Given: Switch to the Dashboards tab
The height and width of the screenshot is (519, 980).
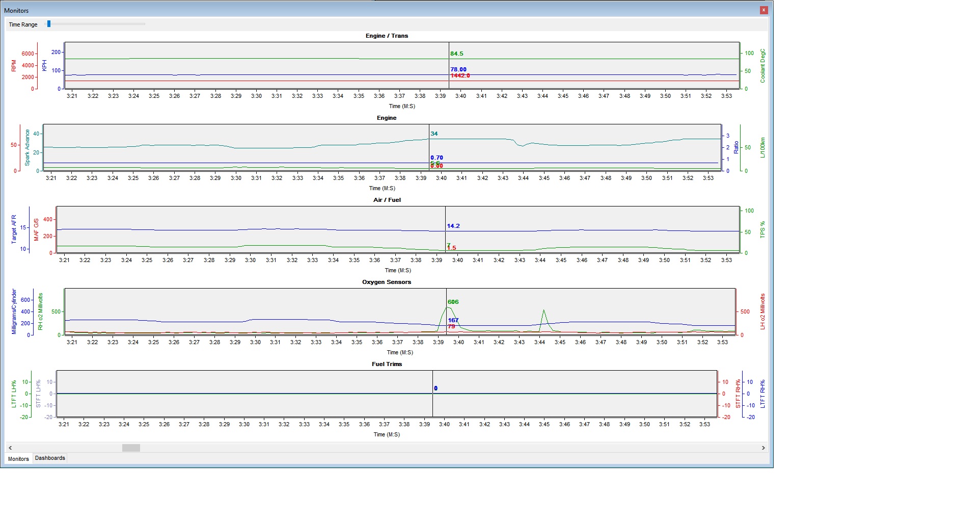Looking at the screenshot, I should point(50,458).
